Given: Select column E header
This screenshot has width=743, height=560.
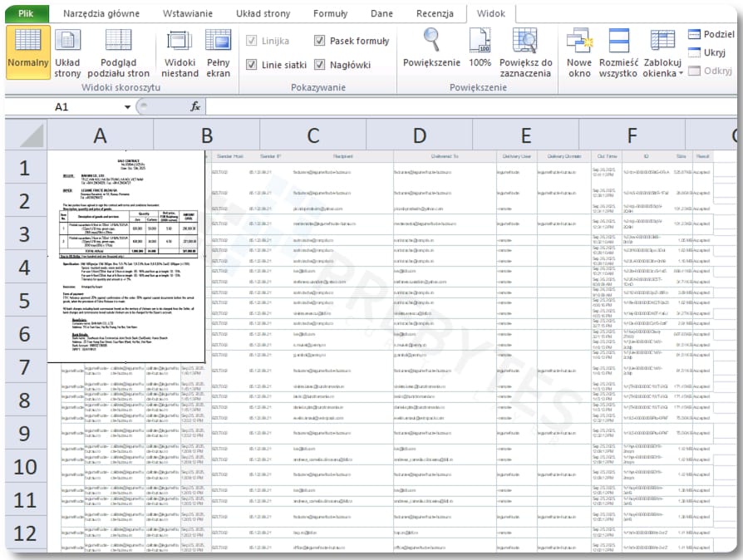Looking at the screenshot, I should tap(525, 136).
